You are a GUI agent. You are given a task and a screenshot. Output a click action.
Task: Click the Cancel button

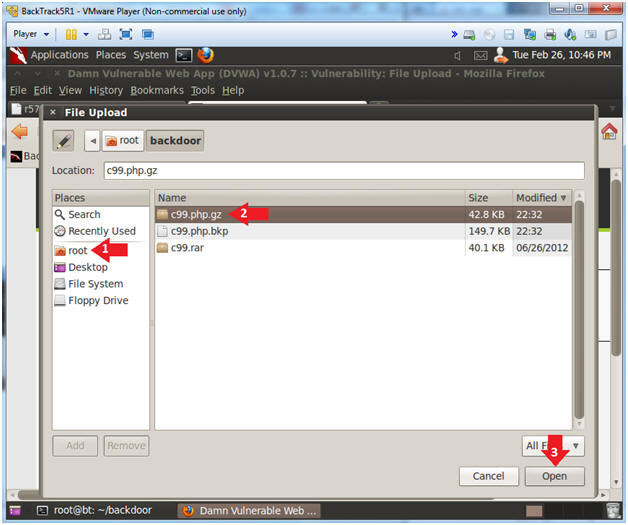point(489,477)
